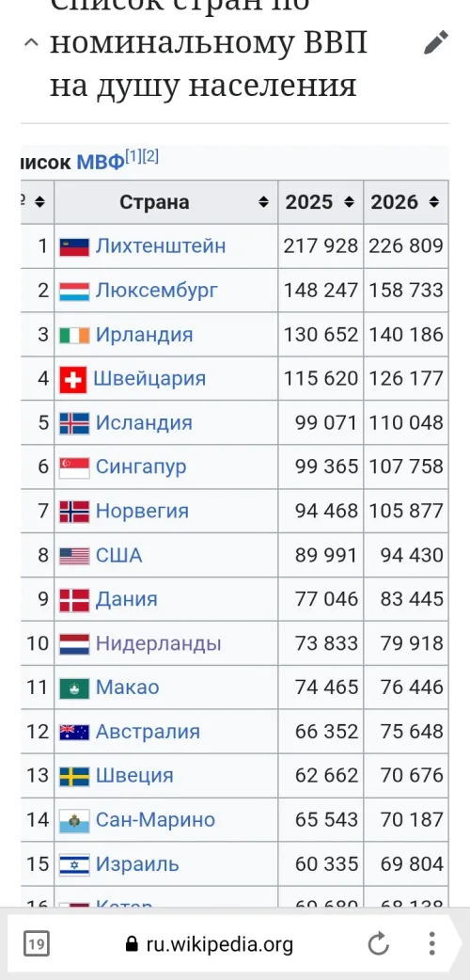Open the Сан-Марино article link
Screen dimensions: 470x980
click(x=155, y=819)
